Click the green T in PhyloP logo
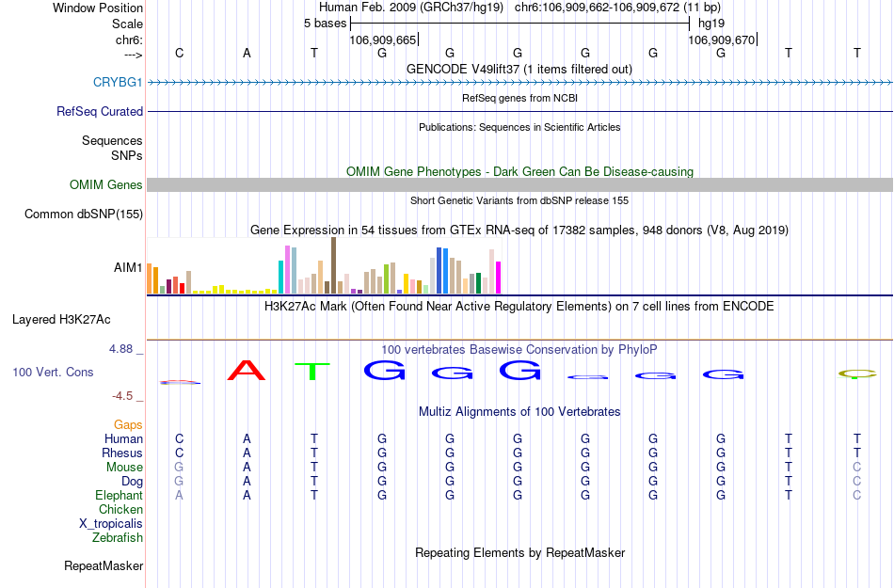 pyautogui.click(x=312, y=372)
